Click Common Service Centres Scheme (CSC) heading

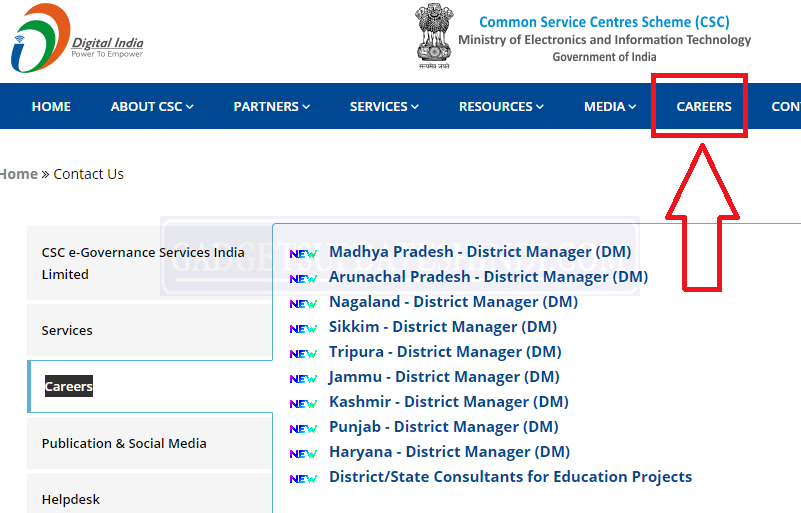pyautogui.click(x=604, y=22)
